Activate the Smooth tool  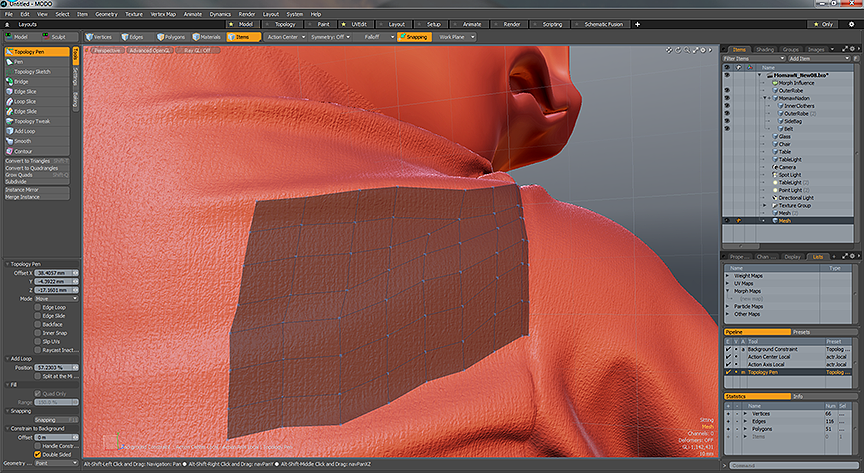tap(37, 141)
